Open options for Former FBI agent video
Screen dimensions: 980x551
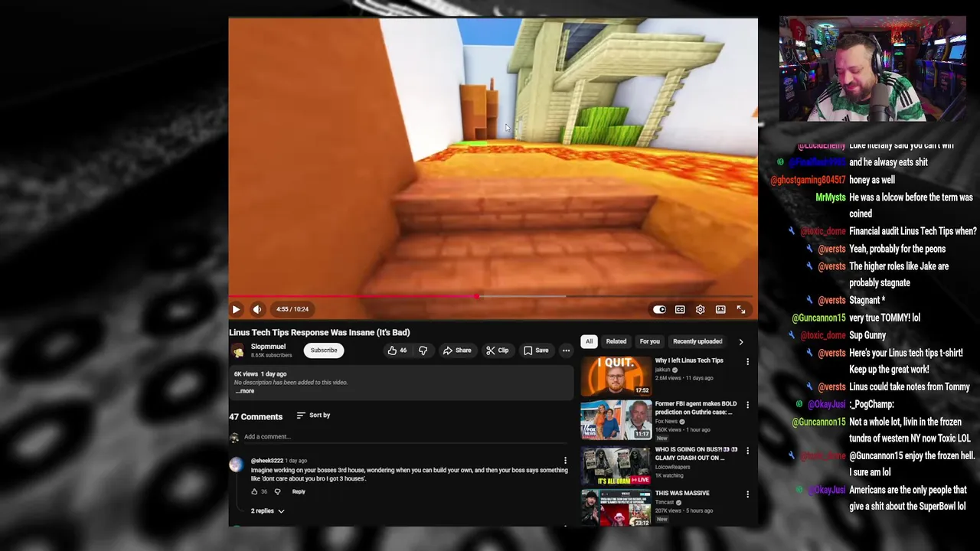click(747, 405)
